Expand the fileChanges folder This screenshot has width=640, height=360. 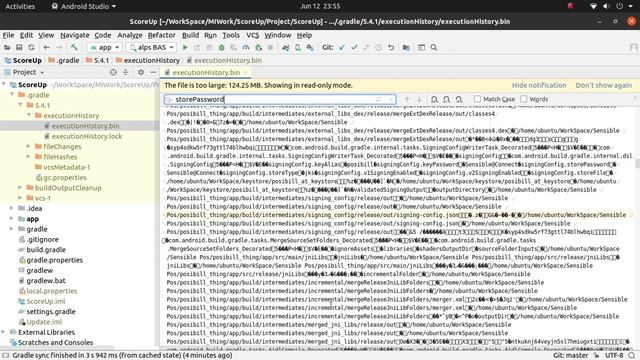(29, 146)
